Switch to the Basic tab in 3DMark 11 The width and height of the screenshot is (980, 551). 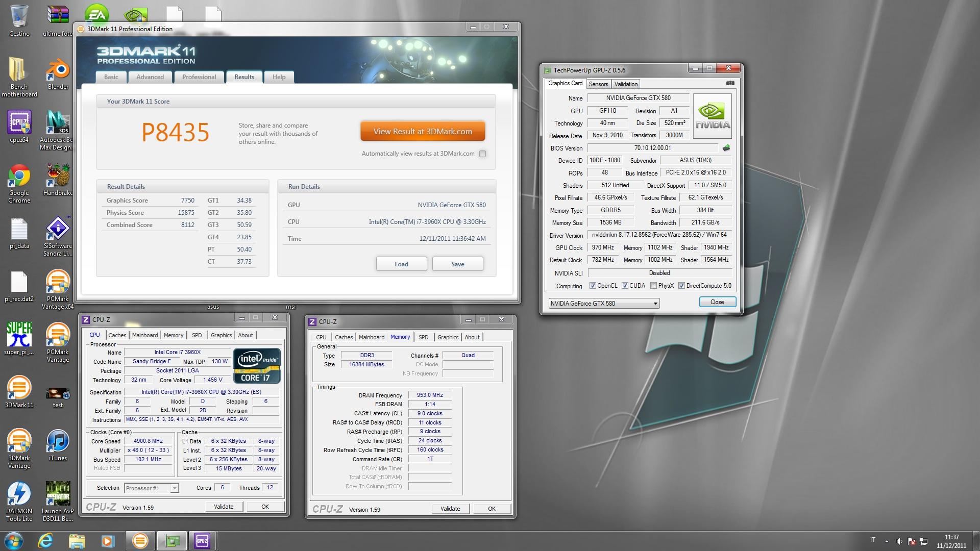coord(111,77)
